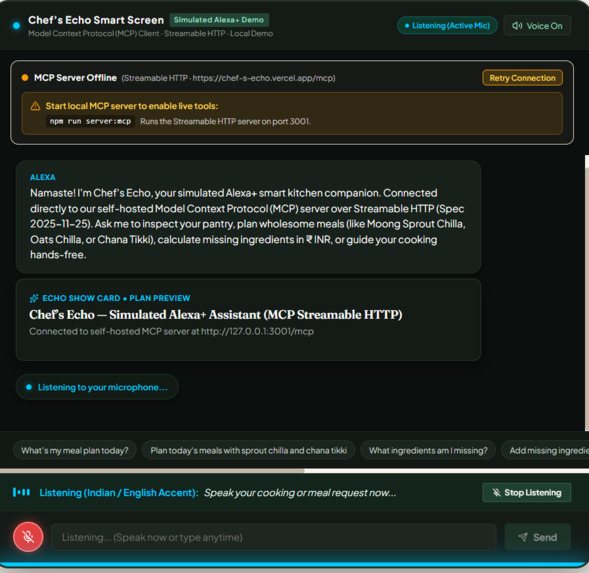Click the cut-off "Add missing ingredie…" suggestion chip
This screenshot has height=573, width=589.
tap(545, 450)
